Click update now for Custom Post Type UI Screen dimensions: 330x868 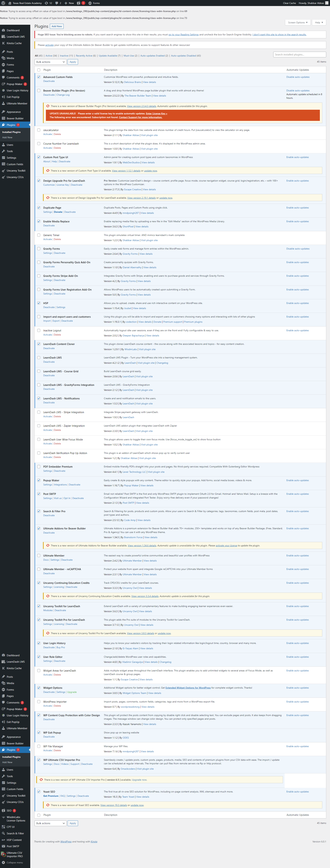[x=151, y=171]
